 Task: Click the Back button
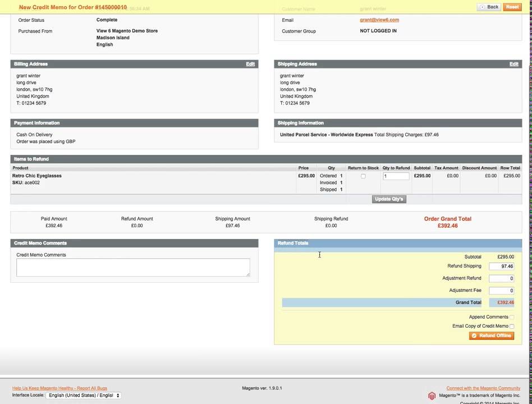click(489, 7)
